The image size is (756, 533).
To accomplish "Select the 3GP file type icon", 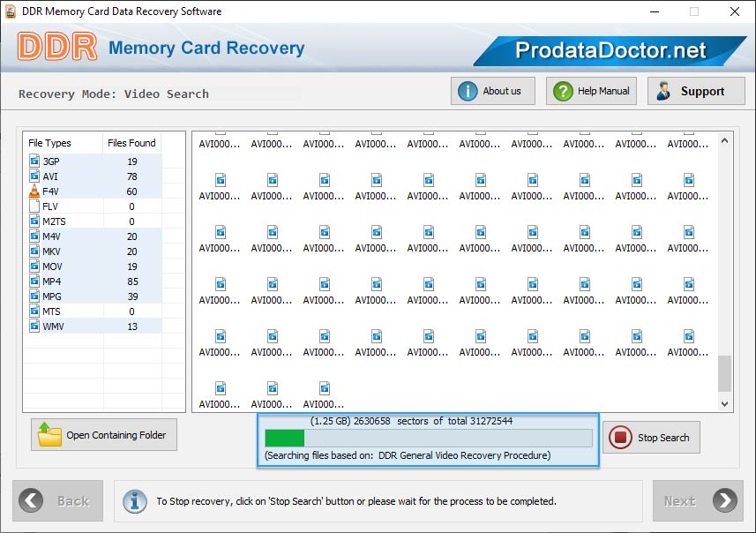I will click(34, 161).
